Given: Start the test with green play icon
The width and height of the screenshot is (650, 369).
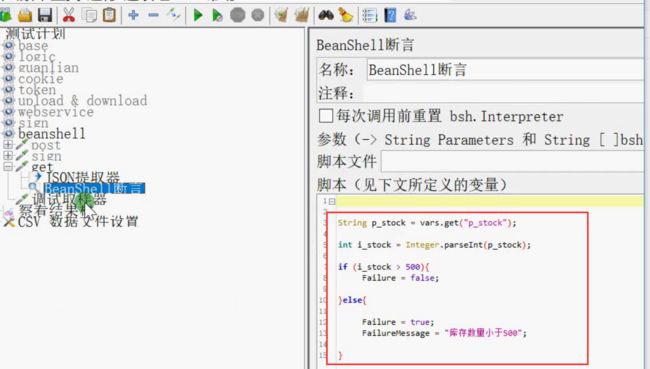Looking at the screenshot, I should (198, 15).
